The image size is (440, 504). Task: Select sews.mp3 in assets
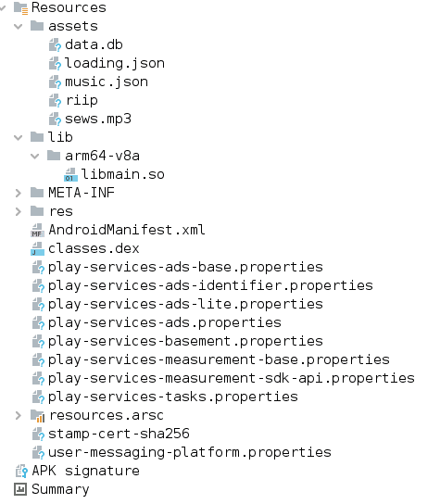98,119
